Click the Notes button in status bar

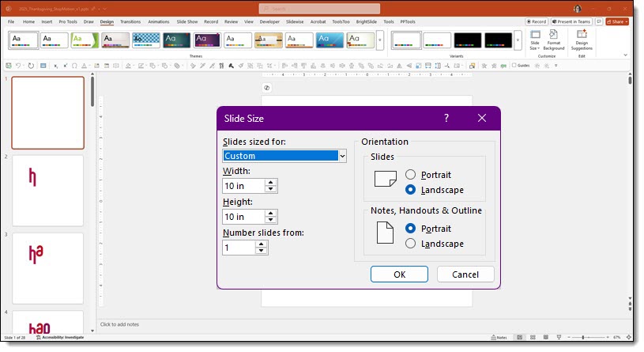[499, 337]
